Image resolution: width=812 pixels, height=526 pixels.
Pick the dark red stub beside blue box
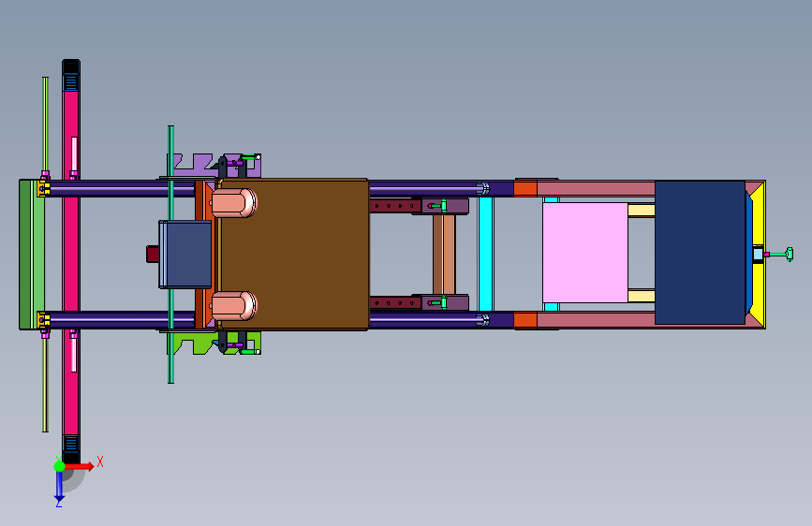153,255
